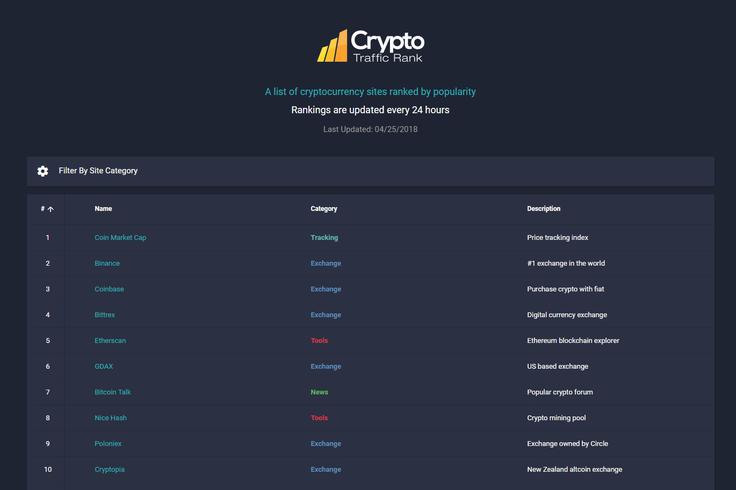The image size is (736, 490).
Task: Select 'New Zealand altcoin exchange' description
Action: 575,469
